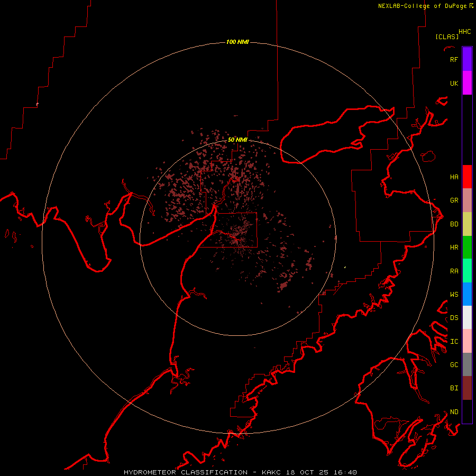Click the UK legend label
The height and width of the screenshot is (476, 476).
[x=454, y=83]
